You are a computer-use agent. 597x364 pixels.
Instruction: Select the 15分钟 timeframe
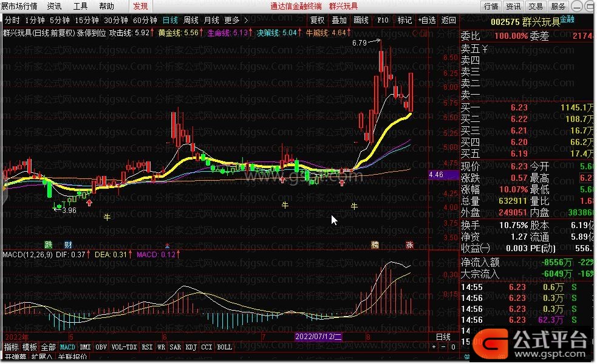pyautogui.click(x=87, y=20)
